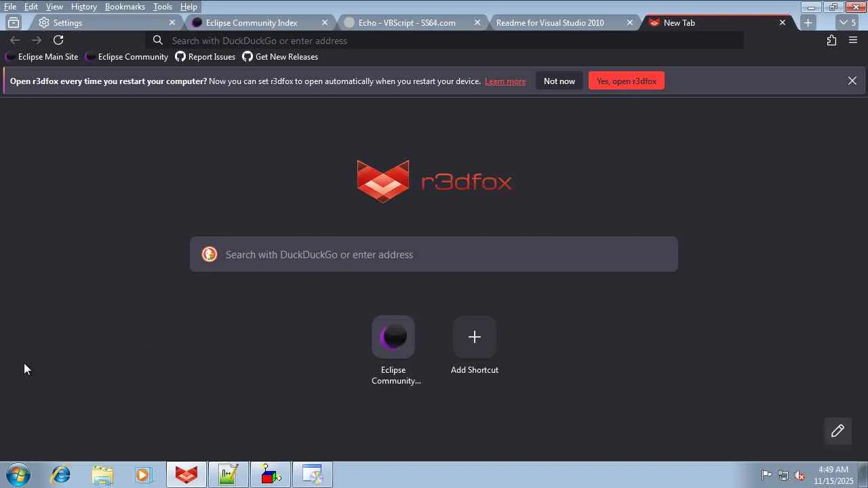Viewport: 868px width, 488px height.
Task: Open the View menu
Action: [x=54, y=7]
